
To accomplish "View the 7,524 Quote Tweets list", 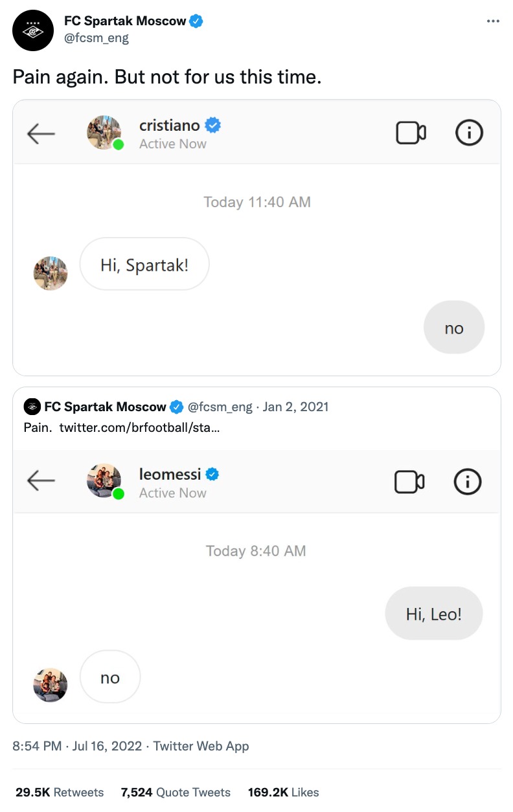I will [x=176, y=792].
